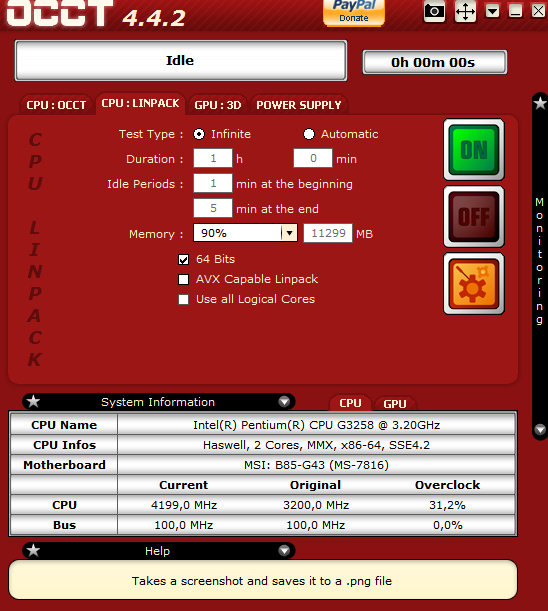Screen dimensions: 548x611
Task: Click the star icon beside System Information
Action: (x=34, y=401)
